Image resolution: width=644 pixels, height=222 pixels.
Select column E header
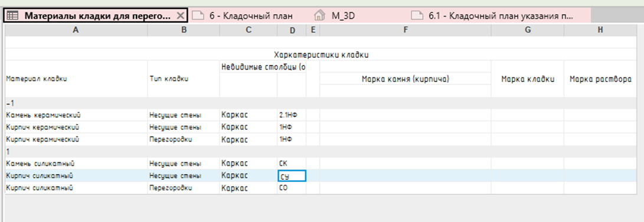point(313,30)
